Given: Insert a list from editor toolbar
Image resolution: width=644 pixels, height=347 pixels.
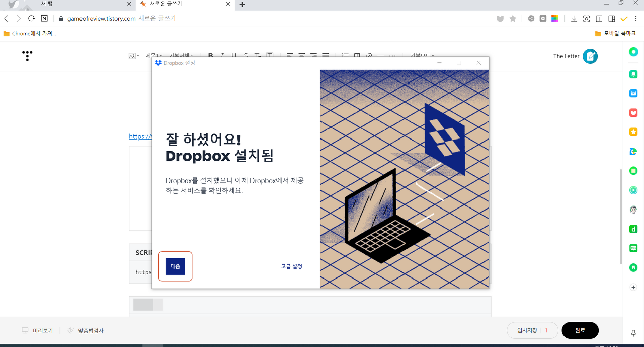Looking at the screenshot, I should 345,56.
